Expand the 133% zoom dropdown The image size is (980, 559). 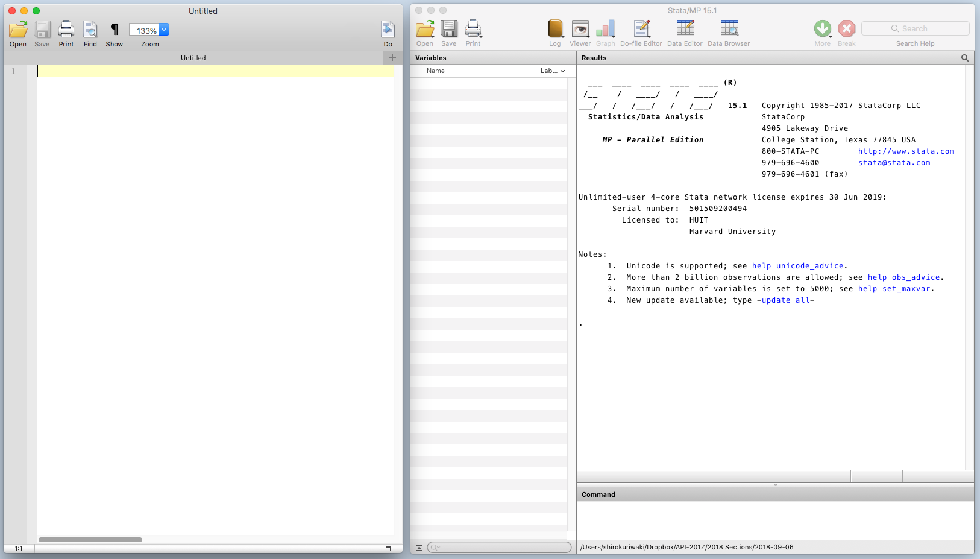click(x=164, y=30)
